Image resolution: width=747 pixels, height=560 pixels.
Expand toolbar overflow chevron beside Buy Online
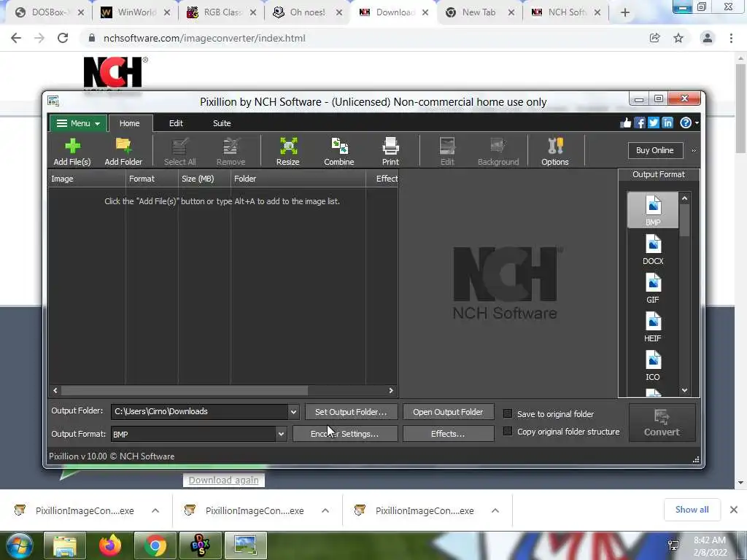694,150
